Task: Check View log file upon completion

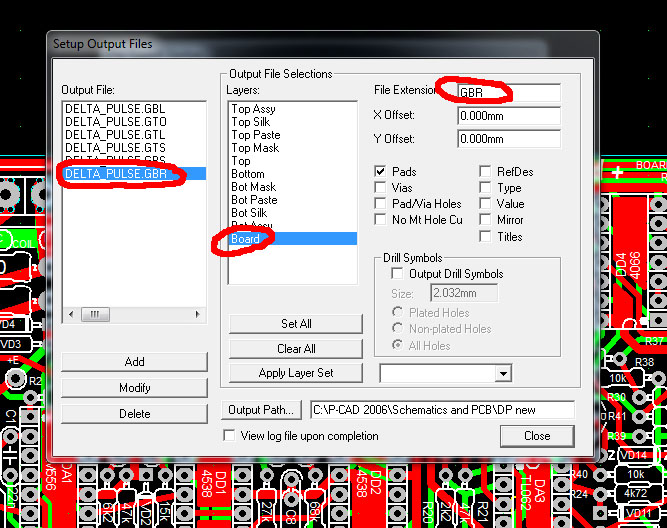Action: coord(229,435)
